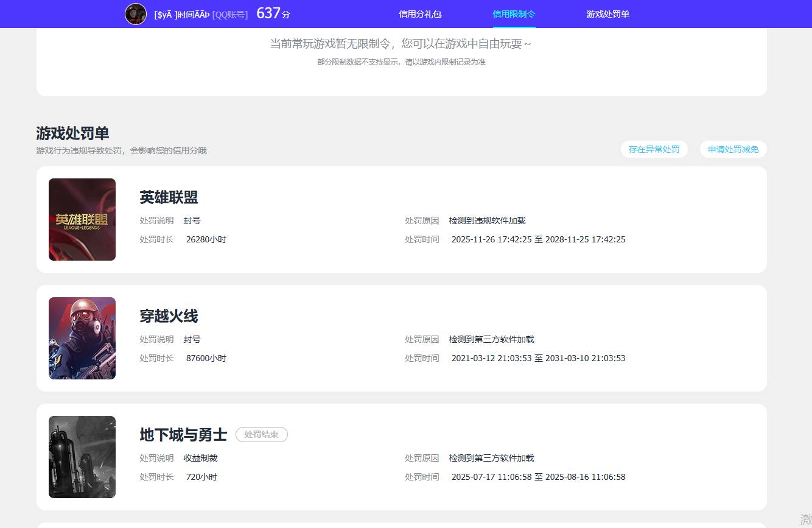812x528 pixels.
Task: Click the user avatar in header
Action: 136,14
